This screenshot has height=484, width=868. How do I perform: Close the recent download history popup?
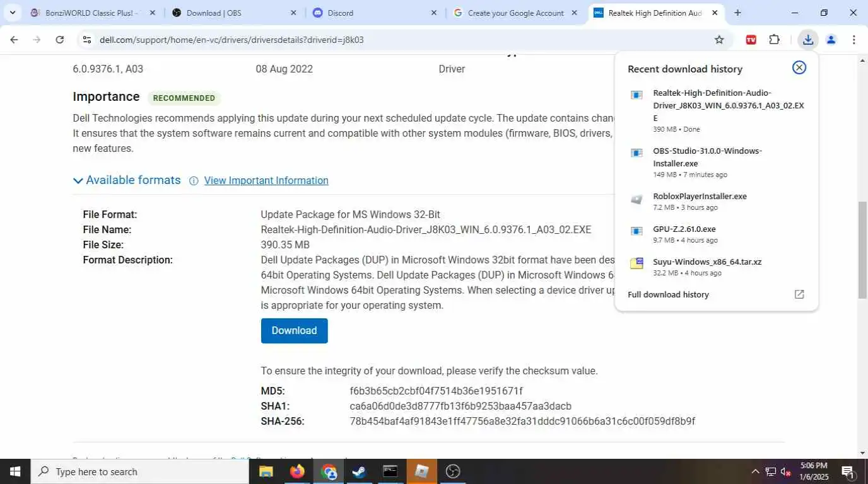pos(799,67)
